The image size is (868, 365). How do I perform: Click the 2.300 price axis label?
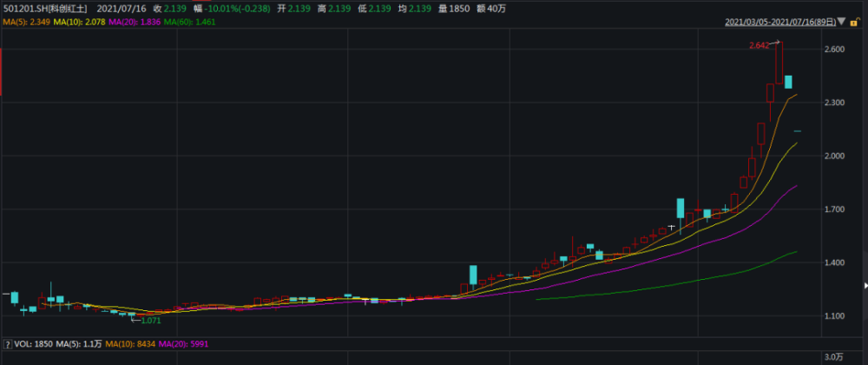(x=834, y=103)
